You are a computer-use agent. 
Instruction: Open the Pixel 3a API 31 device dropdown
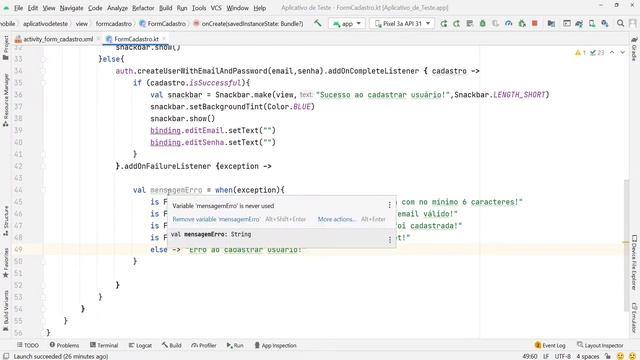tap(402, 24)
